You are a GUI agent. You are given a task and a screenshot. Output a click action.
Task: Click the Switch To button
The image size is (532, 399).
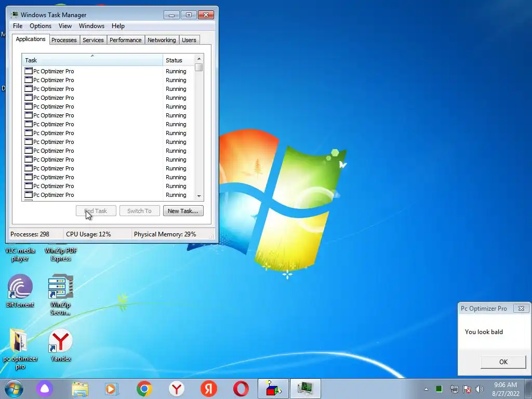point(139,211)
